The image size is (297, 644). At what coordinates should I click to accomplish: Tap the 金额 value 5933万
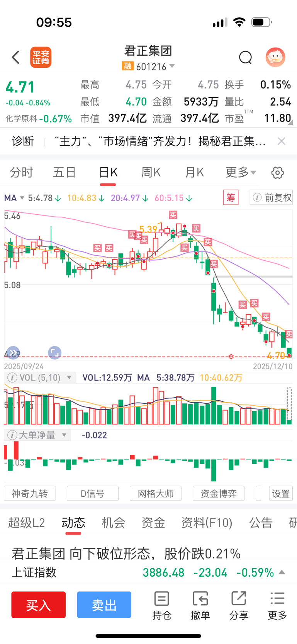(201, 102)
